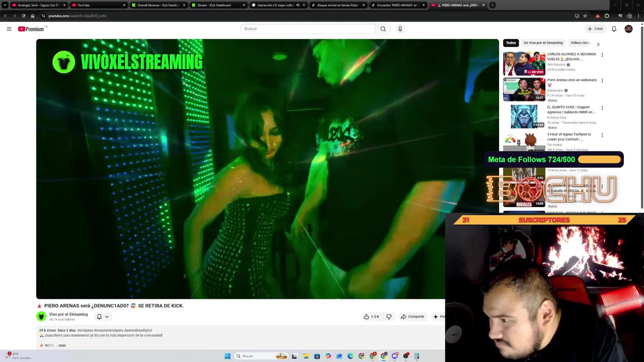Open browser home page icon
Screen dimensions: 644x362
click(x=33, y=16)
